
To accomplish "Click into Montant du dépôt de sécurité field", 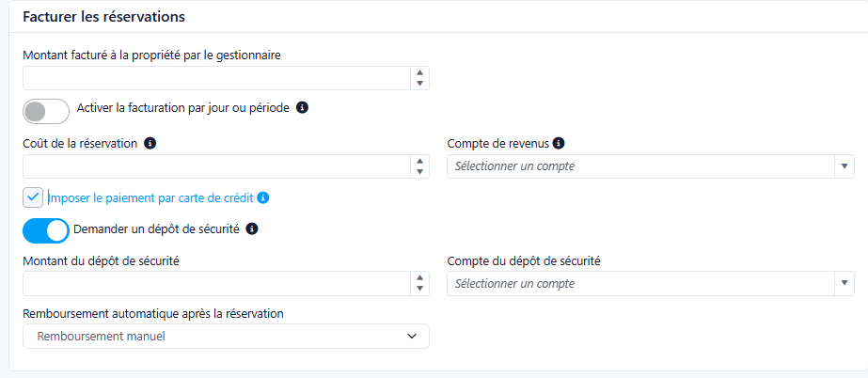I will pyautogui.click(x=216, y=283).
